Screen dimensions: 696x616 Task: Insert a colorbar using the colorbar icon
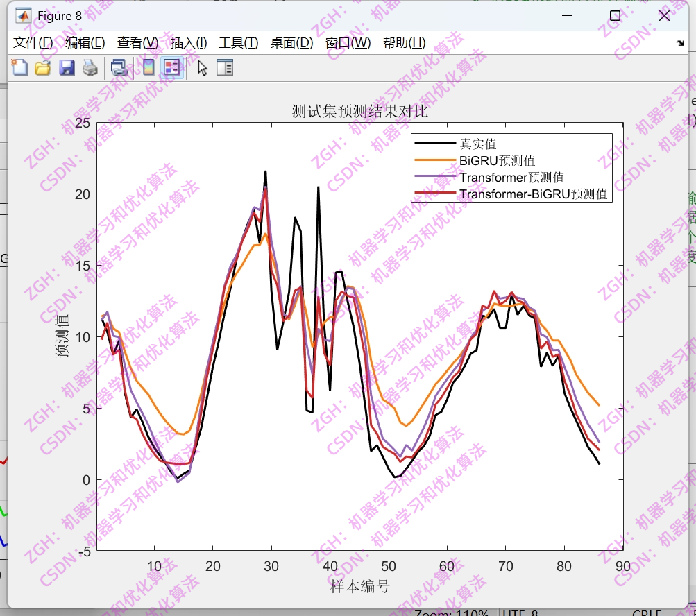148,67
